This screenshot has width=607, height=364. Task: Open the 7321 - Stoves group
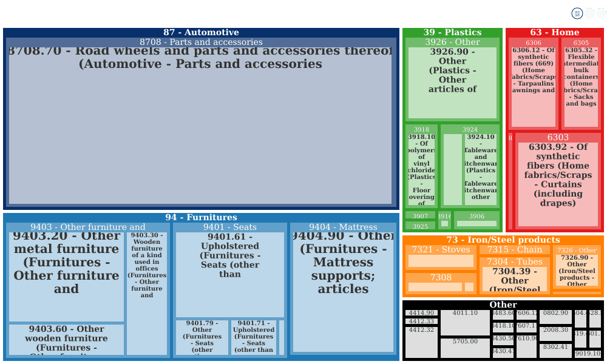[441, 250]
